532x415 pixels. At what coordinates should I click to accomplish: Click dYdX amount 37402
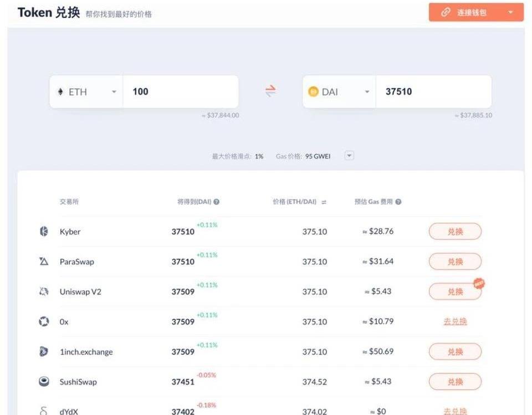(x=183, y=412)
